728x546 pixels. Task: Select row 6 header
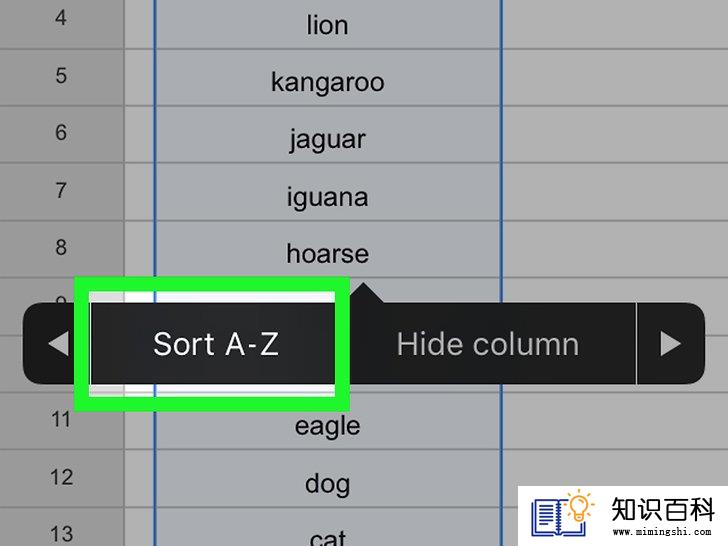point(62,135)
